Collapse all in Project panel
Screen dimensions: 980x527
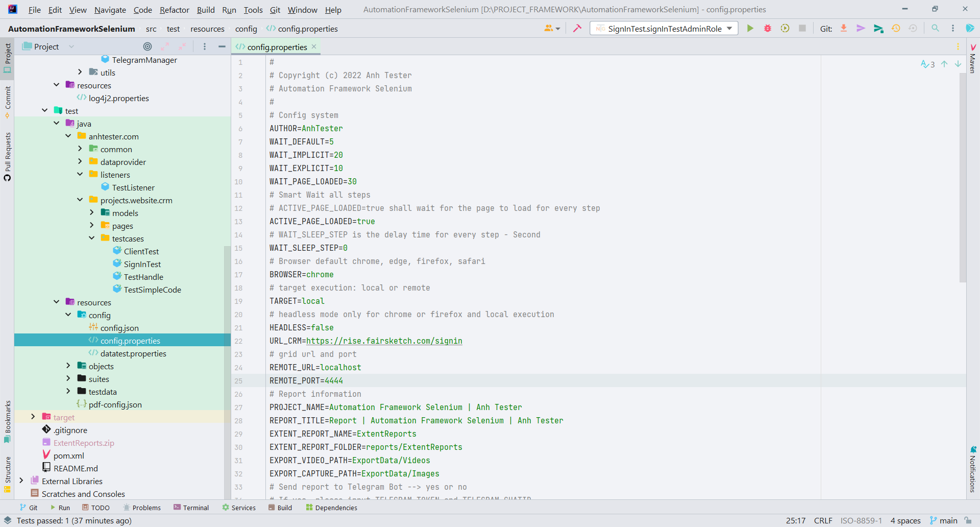click(182, 46)
